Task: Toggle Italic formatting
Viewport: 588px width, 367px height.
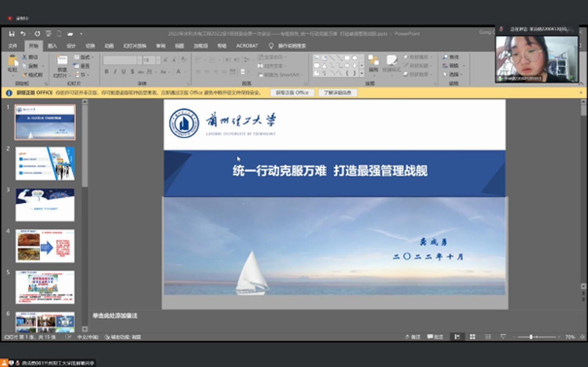Action: pos(115,72)
